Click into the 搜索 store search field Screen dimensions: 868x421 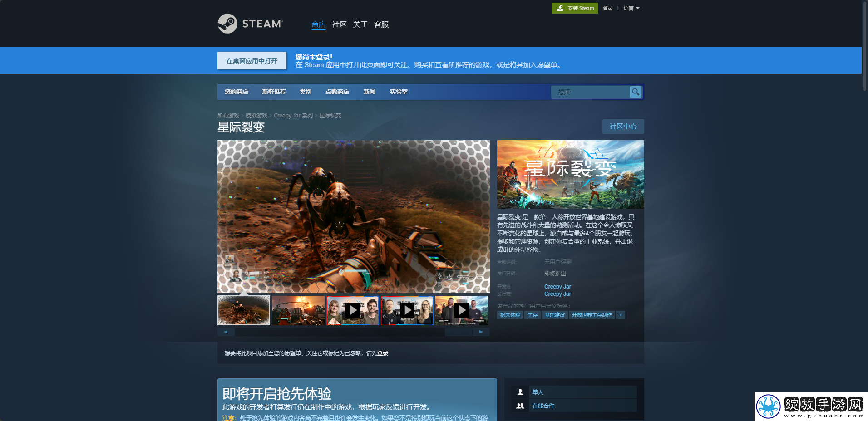tap(590, 92)
